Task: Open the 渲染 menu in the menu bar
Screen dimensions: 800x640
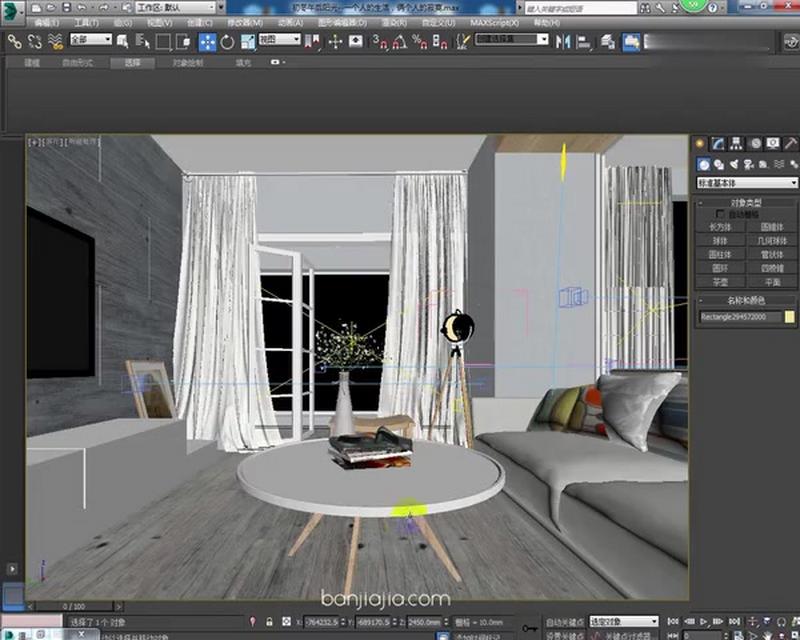Action: tap(394, 22)
